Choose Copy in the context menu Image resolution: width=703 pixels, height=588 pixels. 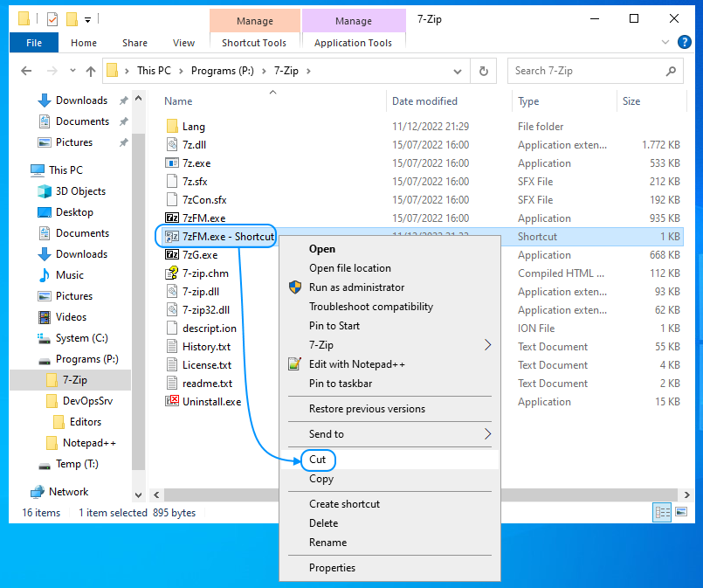[x=389, y=479]
